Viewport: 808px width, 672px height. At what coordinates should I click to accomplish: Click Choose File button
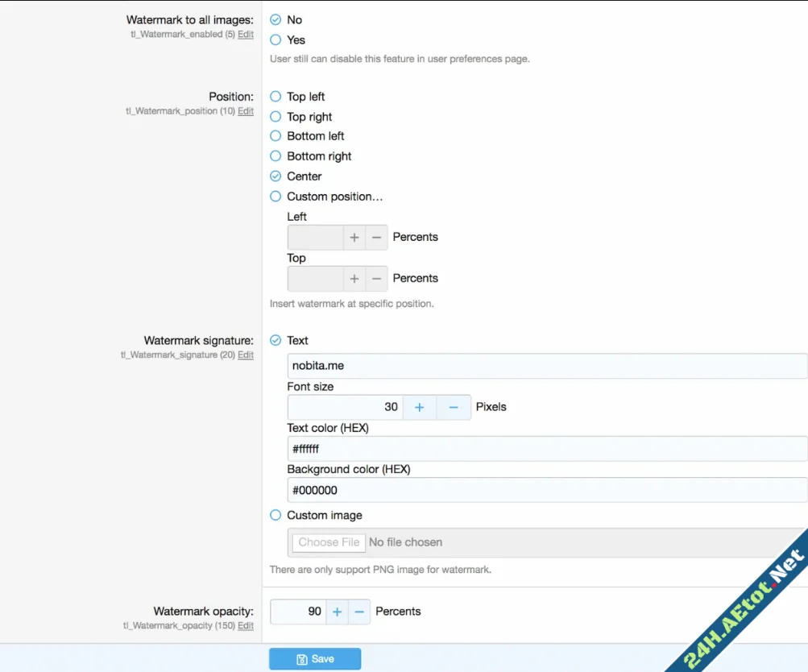[x=329, y=543]
